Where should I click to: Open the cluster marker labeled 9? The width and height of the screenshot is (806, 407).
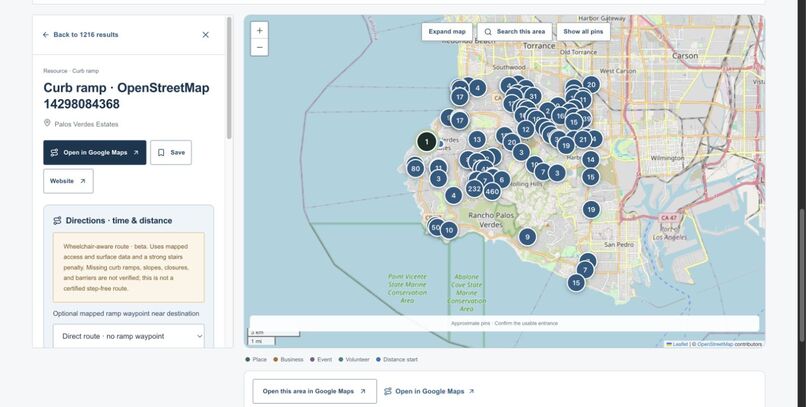click(527, 237)
